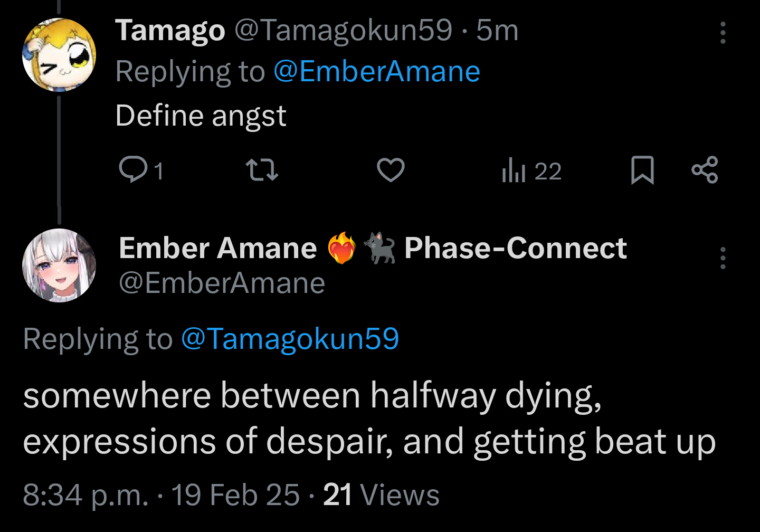Viewport: 760px width, 532px height.
Task: Like Tamago's "Define angst" tweet
Action: (391, 170)
